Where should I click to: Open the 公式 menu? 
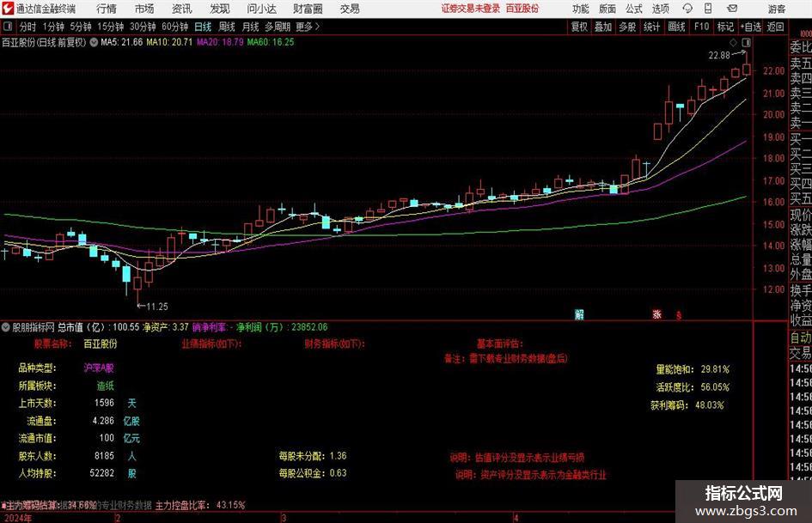634,9
